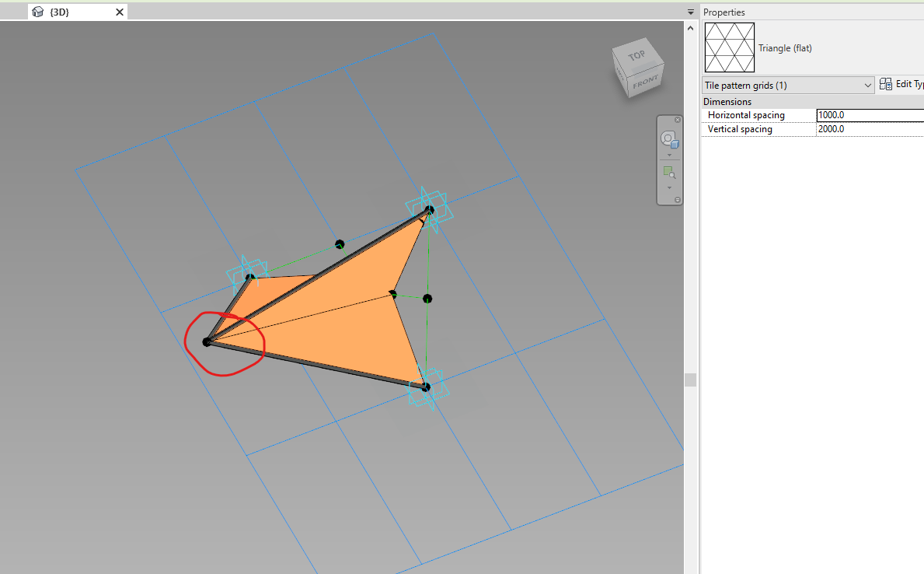Open the Tile pattern grids type selector dropdown
The width and height of the screenshot is (924, 574).
click(868, 85)
